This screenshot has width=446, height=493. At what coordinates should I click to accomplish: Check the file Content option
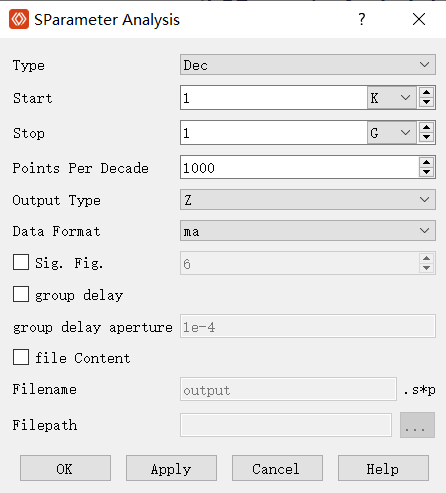click(21, 357)
